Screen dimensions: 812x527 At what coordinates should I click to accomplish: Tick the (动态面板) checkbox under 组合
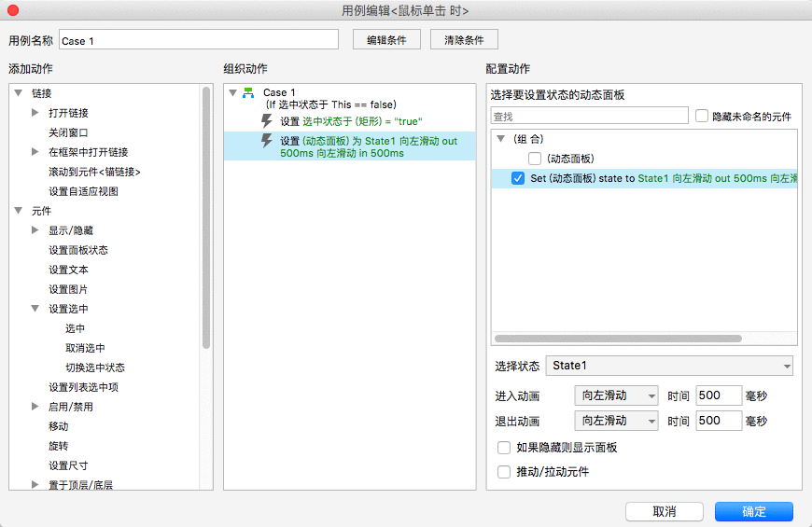pos(535,159)
